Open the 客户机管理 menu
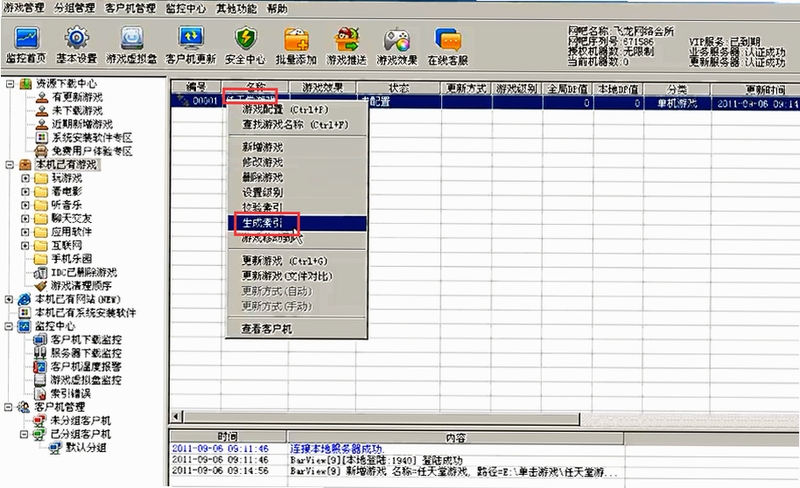Viewport: 800px width, 488px height. pyautogui.click(x=130, y=8)
